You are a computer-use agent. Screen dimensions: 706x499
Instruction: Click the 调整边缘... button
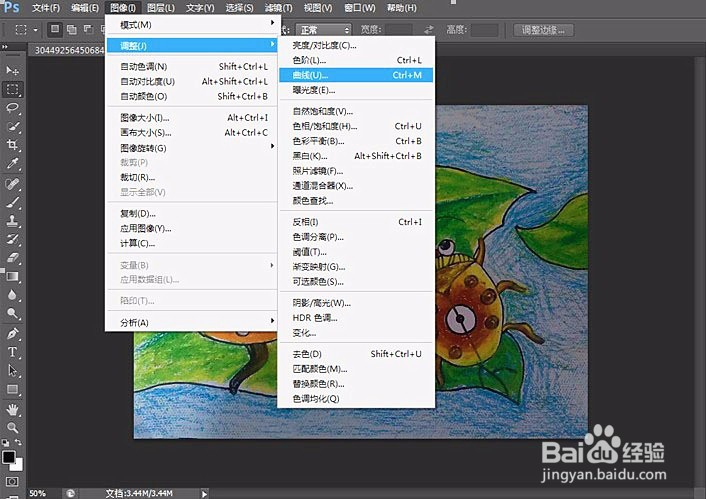coord(544,30)
